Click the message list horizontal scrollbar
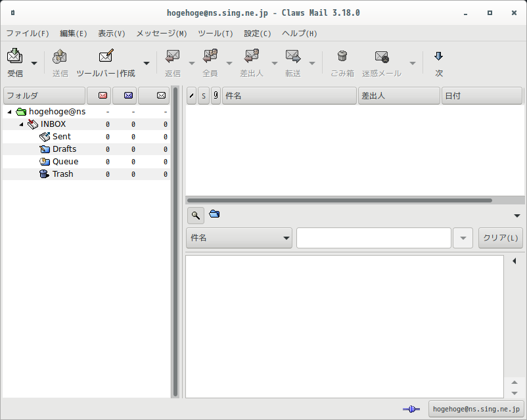This screenshot has height=420, width=527. point(340,200)
